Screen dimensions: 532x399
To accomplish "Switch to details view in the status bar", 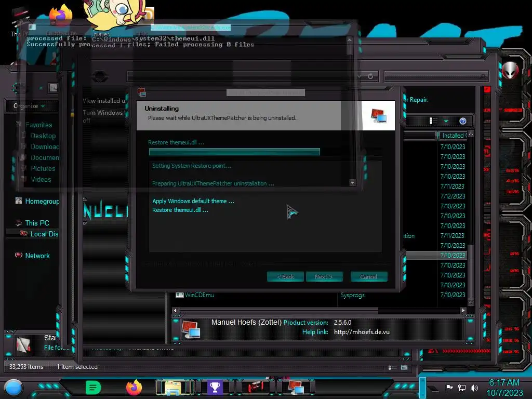I will point(391,367).
